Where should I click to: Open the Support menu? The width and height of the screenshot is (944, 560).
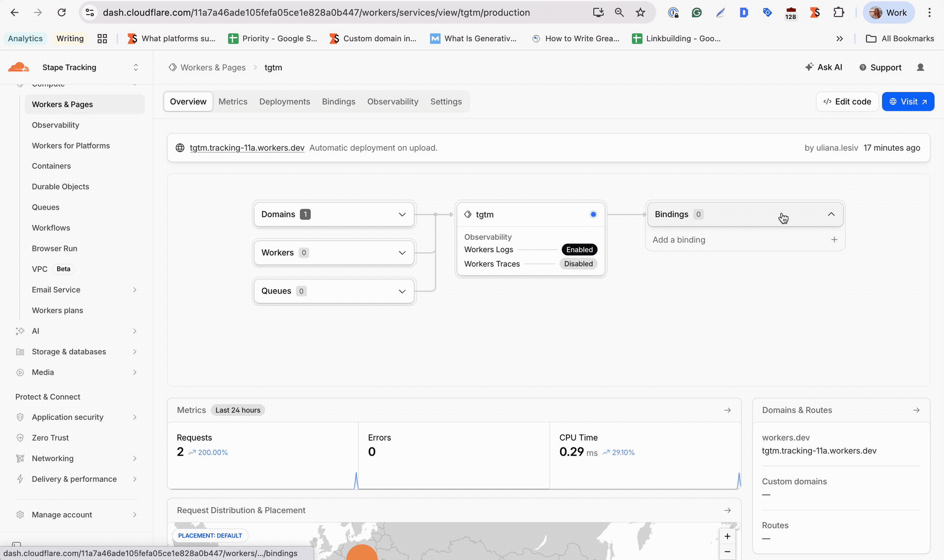point(880,67)
